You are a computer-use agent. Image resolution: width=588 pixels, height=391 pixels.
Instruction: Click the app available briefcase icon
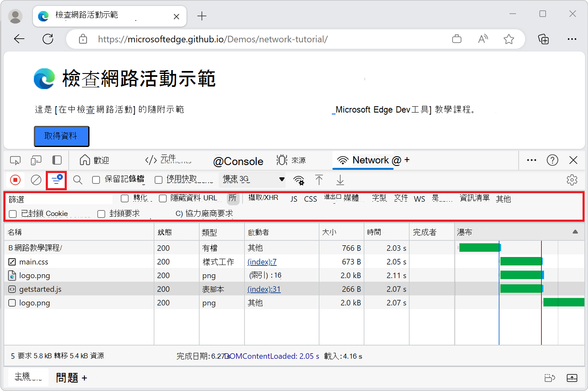[457, 39]
